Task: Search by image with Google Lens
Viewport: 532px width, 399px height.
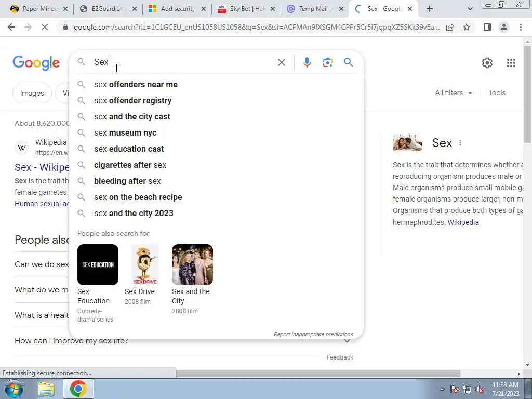Action: [x=327, y=62]
